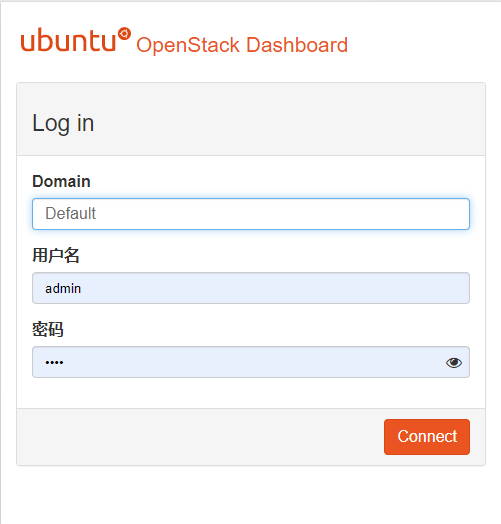Click the 密码 label
This screenshot has height=524, width=501.
pos(48,330)
